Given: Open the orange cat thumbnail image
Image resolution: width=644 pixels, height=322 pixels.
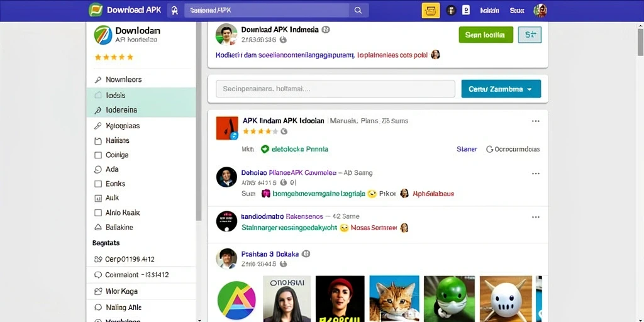Looking at the screenshot, I should coord(394,299).
